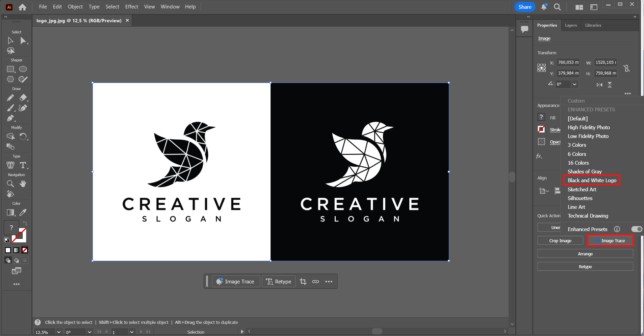This screenshot has height=336, width=644.
Task: Activate the Eyedropper tool
Action: click(x=23, y=213)
